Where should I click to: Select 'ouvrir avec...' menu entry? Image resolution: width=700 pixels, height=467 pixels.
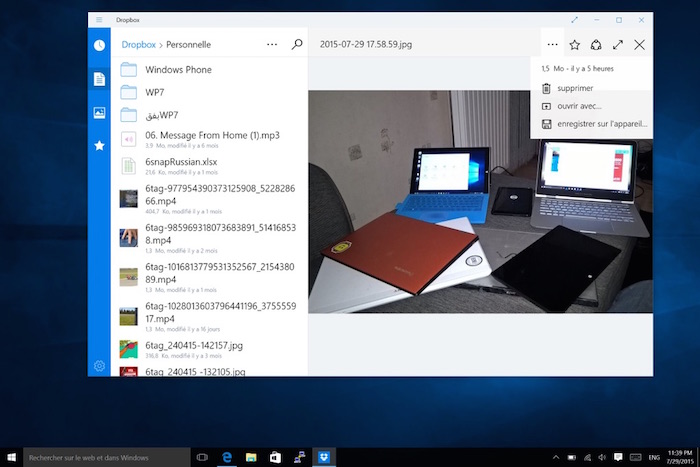point(579,106)
